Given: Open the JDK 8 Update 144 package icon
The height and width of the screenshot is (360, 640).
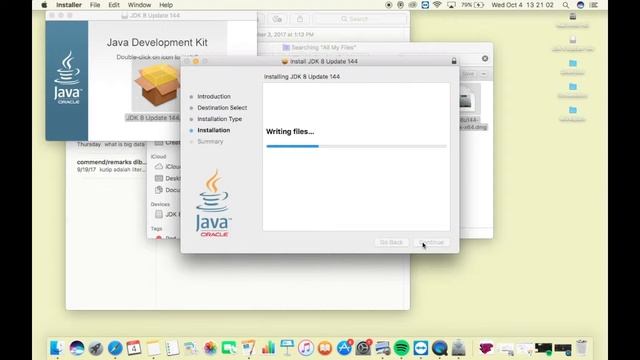Looking at the screenshot, I should pos(158,87).
